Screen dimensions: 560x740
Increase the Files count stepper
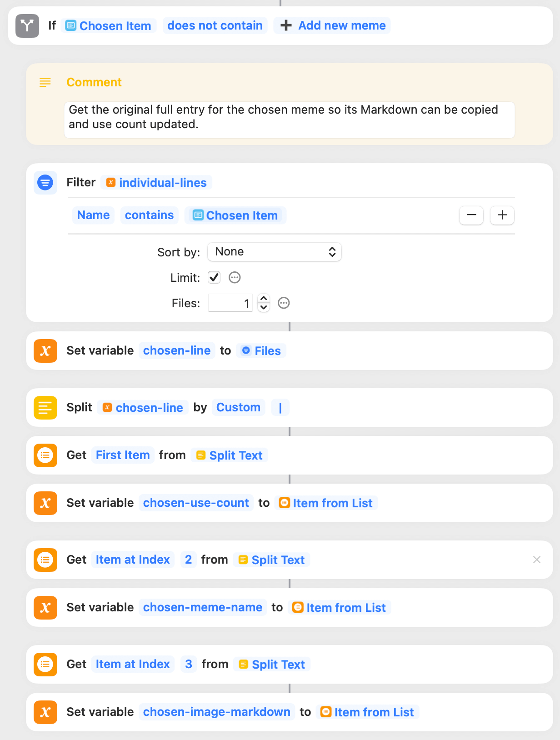click(x=264, y=299)
